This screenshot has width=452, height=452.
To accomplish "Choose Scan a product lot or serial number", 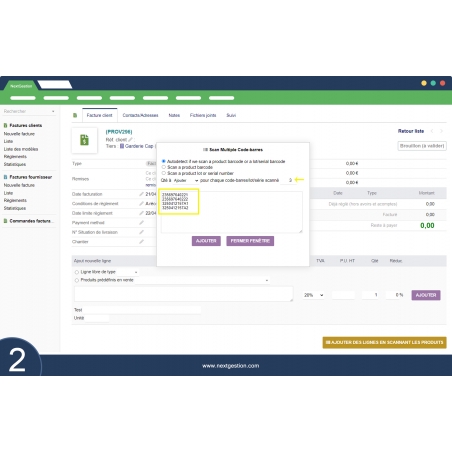I will pos(164,173).
